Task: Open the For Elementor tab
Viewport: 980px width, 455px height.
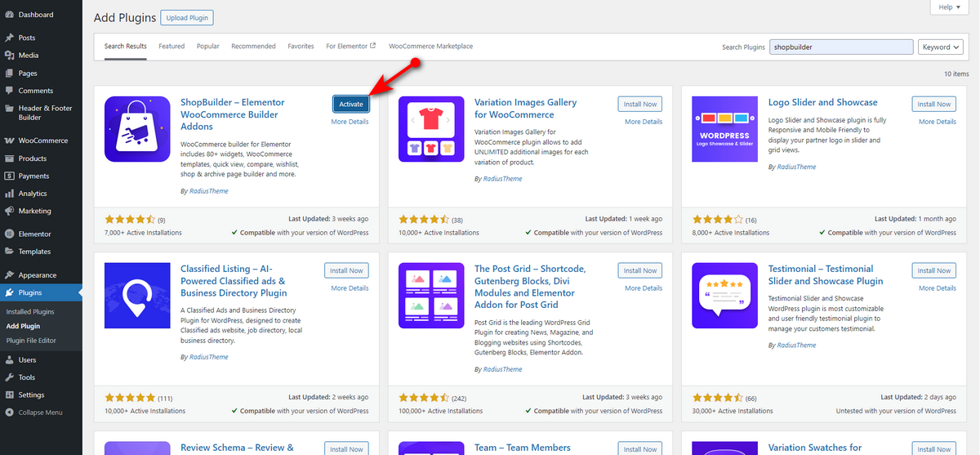Action: tap(351, 47)
